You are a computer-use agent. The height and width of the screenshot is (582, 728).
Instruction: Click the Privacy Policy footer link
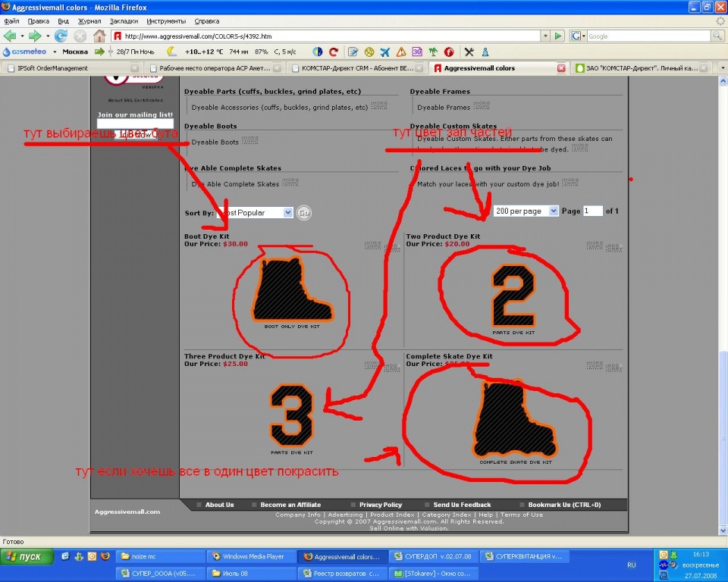[380, 505]
